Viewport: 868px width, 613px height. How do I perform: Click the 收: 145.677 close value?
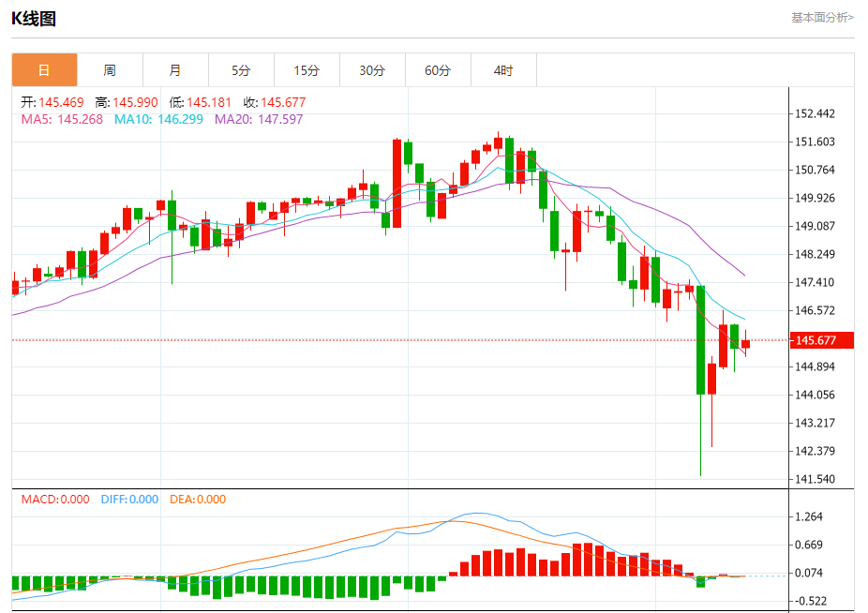(x=275, y=102)
